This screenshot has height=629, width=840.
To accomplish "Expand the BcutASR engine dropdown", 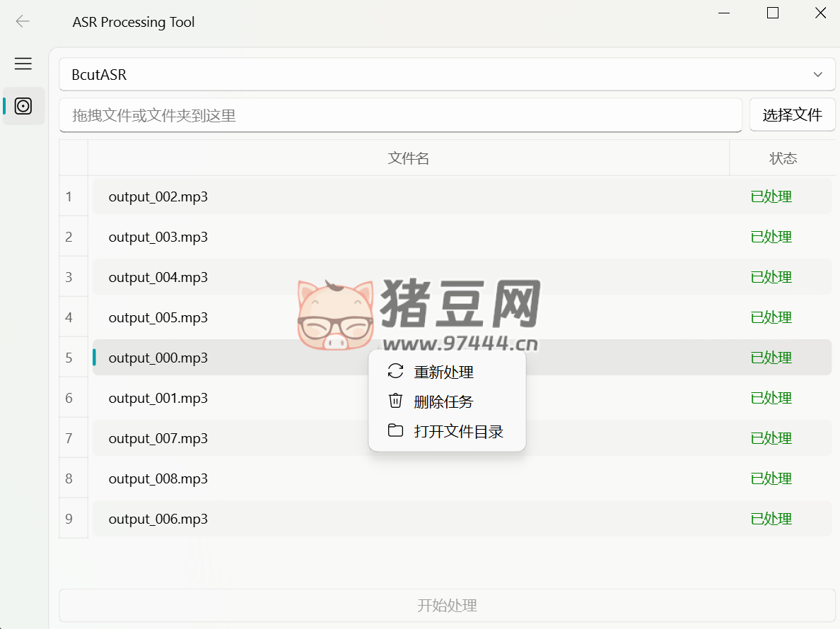I will click(447, 74).
